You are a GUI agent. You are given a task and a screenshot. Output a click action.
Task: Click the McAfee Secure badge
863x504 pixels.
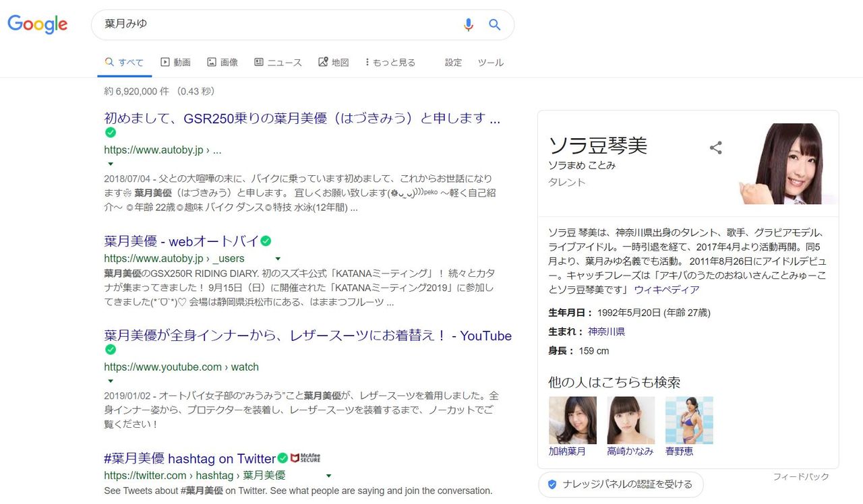coord(305,458)
